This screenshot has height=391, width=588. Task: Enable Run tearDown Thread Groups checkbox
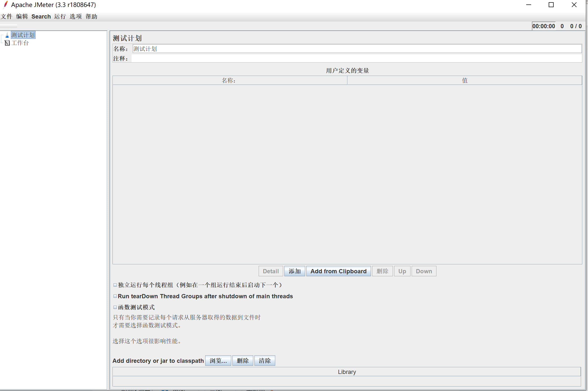coord(115,296)
